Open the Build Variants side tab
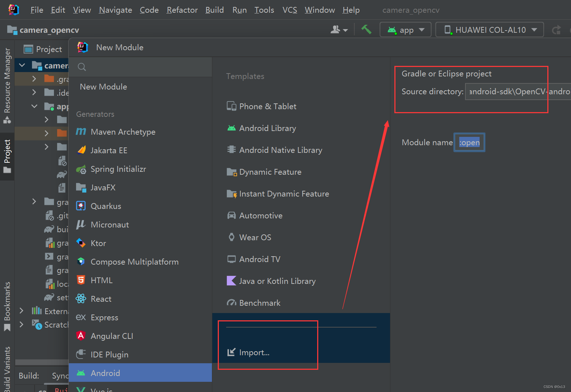This screenshot has width=571, height=392. [x=7, y=368]
